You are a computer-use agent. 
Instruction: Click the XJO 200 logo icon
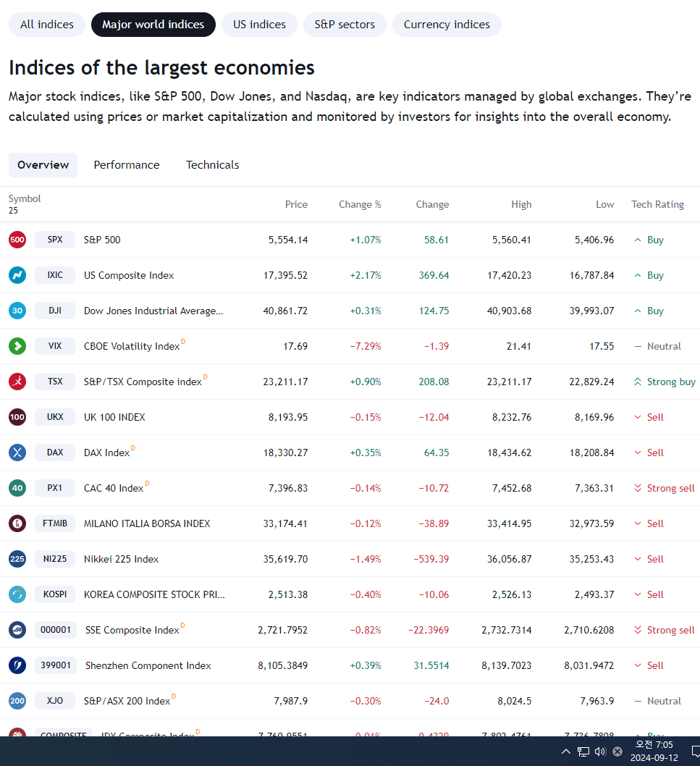17,701
